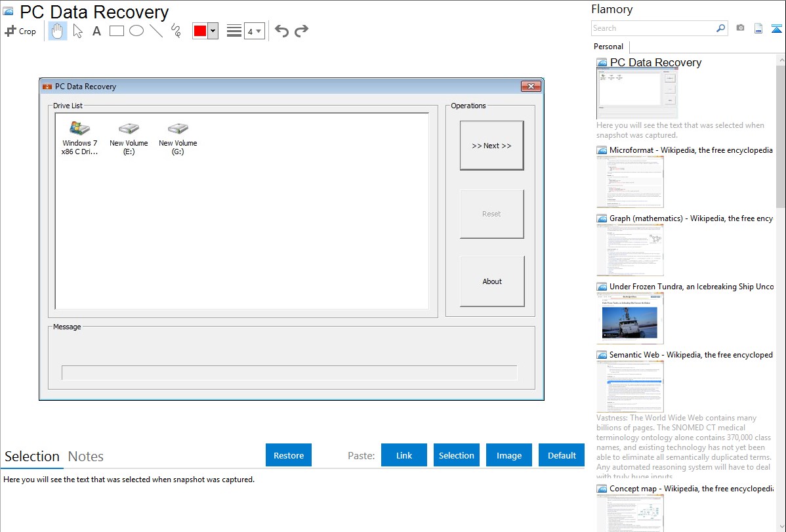This screenshot has height=532, width=786.
Task: Open the Semantic Web snapshot title
Action: coord(691,354)
